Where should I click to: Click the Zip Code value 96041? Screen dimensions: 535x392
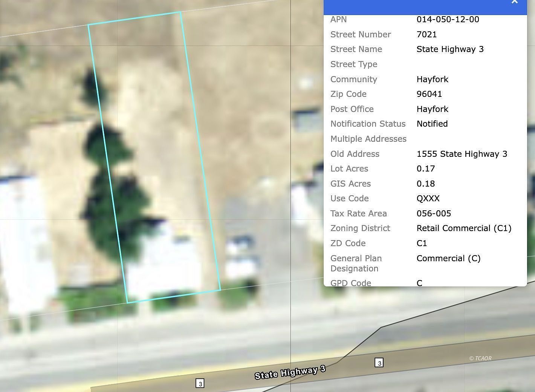429,94
